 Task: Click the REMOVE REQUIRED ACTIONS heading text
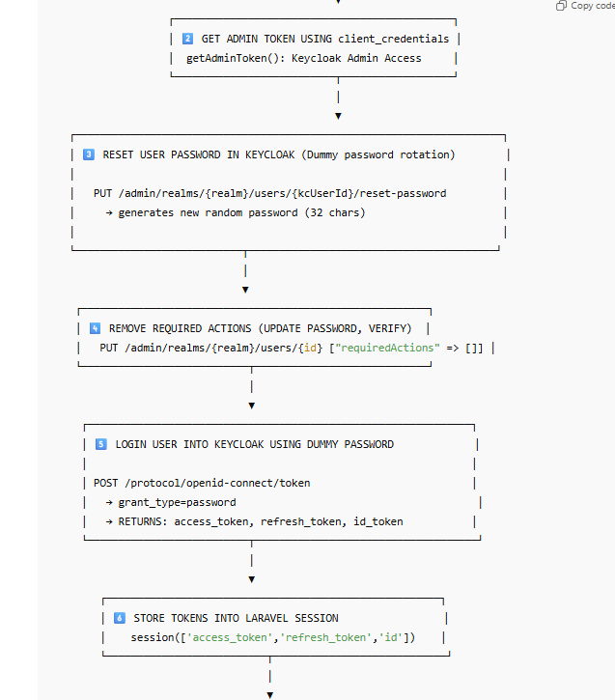[x=260, y=328]
